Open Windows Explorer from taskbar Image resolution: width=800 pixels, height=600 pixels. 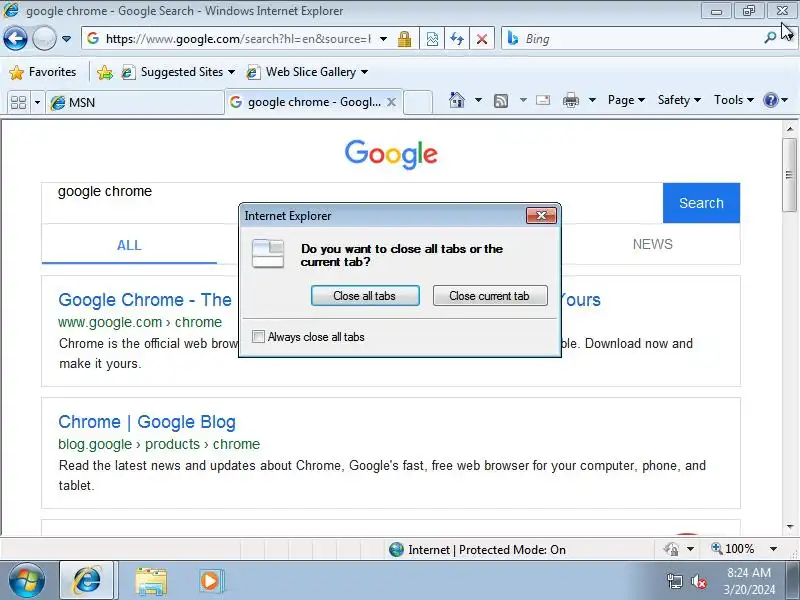pyautogui.click(x=151, y=581)
